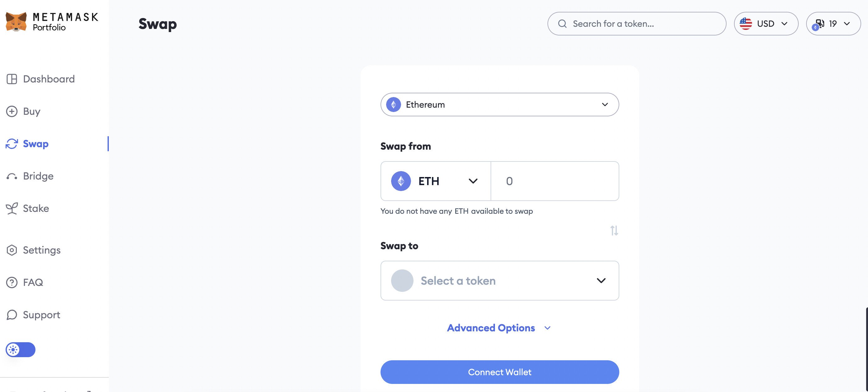The image size is (868, 392).
Task: Open the Ethereum network dropdown
Action: coord(499,105)
